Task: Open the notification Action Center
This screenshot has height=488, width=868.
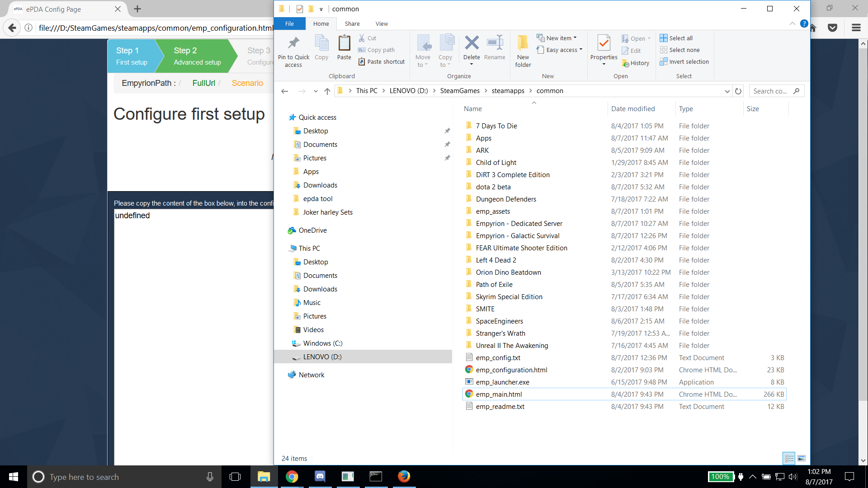Action: (x=849, y=477)
